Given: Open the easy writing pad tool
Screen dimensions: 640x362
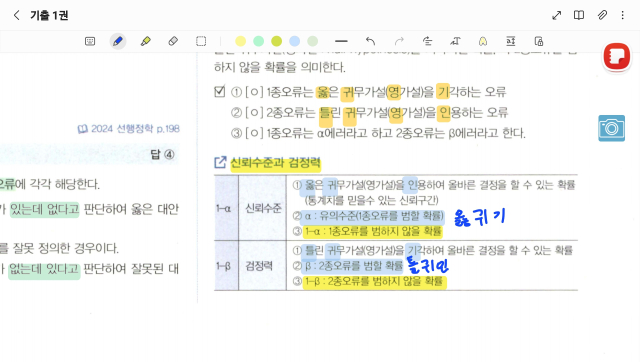Looking at the screenshot, I should [511, 41].
